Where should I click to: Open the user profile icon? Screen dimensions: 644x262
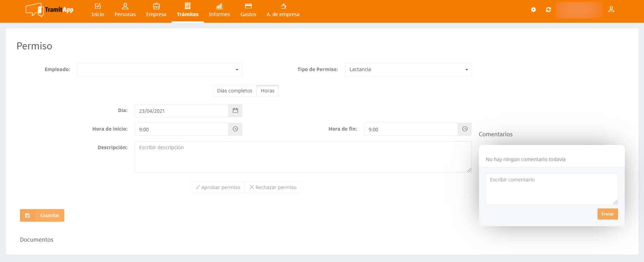(x=611, y=9)
